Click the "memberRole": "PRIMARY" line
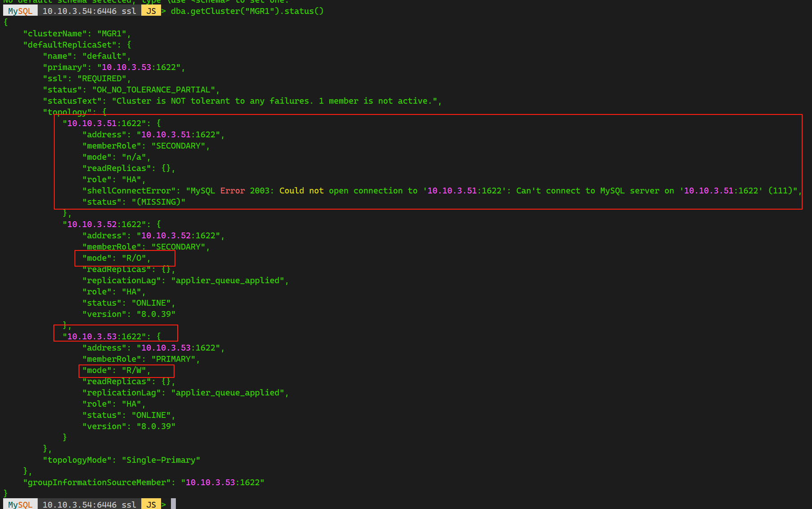The width and height of the screenshot is (812, 509). tap(141, 359)
